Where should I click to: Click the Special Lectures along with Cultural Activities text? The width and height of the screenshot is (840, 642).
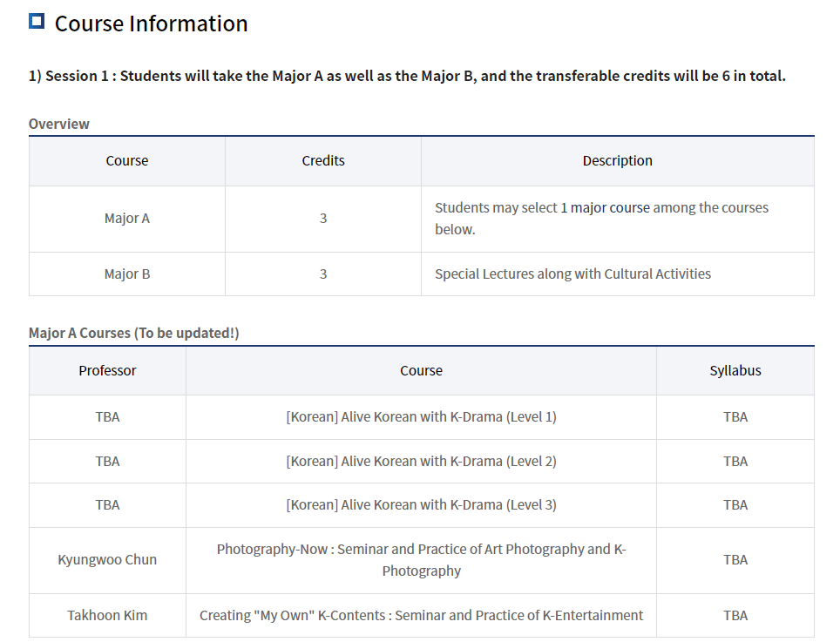point(572,274)
